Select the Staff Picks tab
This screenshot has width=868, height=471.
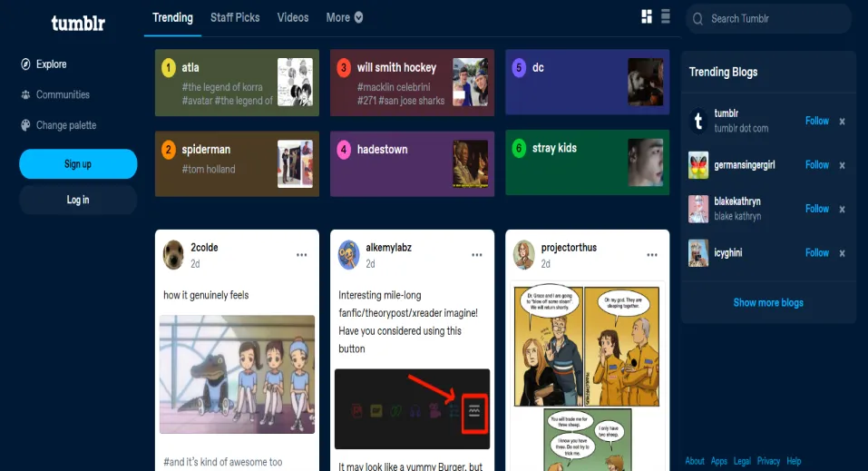[235, 18]
